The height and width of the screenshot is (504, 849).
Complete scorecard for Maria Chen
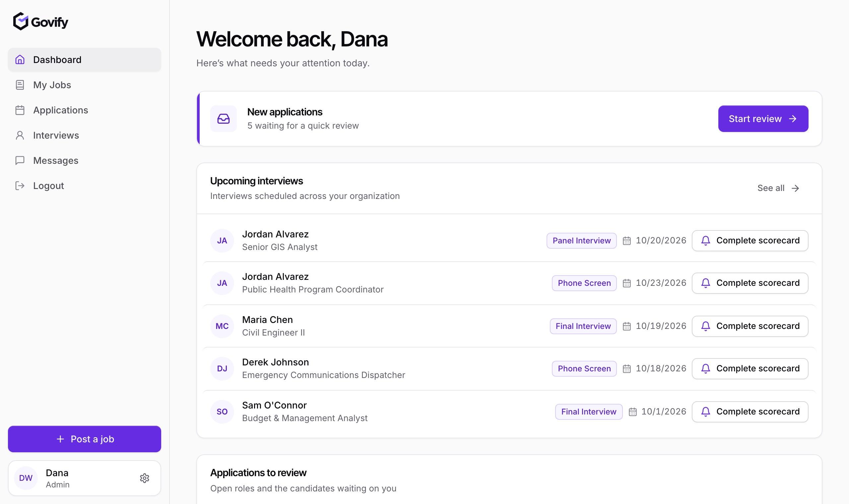(750, 326)
